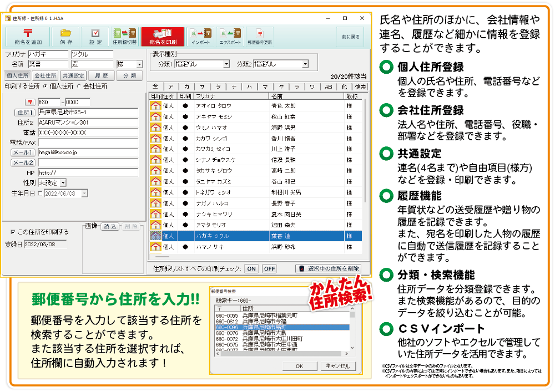Select the カ kana index tab
The width and height of the screenshot is (555, 392).
(186, 86)
